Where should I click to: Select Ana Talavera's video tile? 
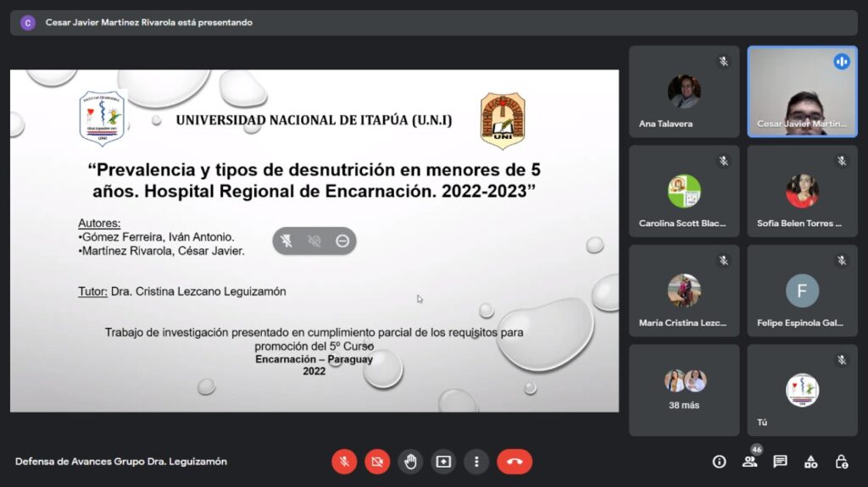(684, 91)
